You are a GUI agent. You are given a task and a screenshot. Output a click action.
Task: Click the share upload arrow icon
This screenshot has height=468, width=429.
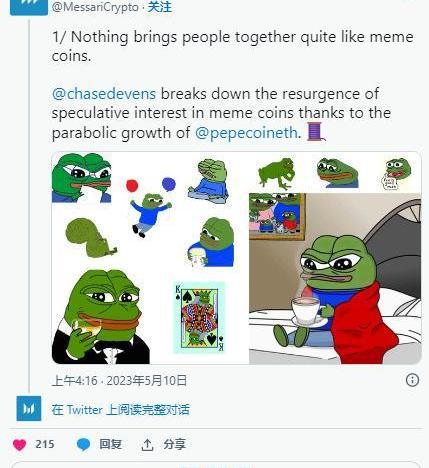[x=147, y=445]
